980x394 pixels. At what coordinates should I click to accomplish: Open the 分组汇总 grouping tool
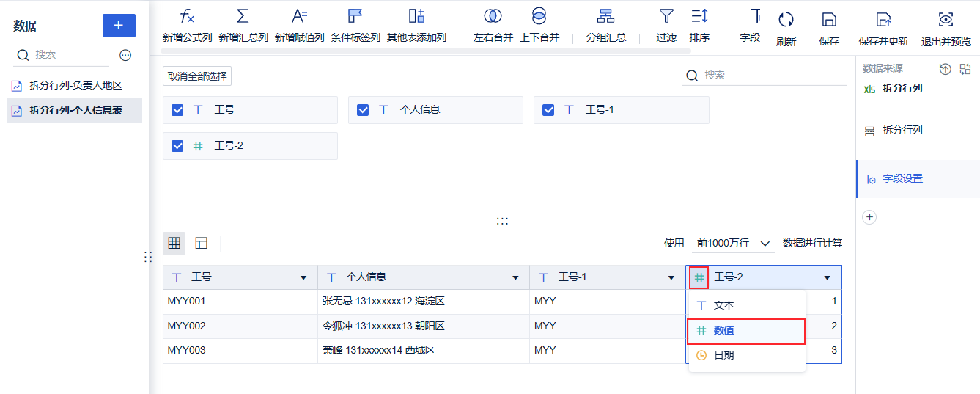(x=606, y=17)
